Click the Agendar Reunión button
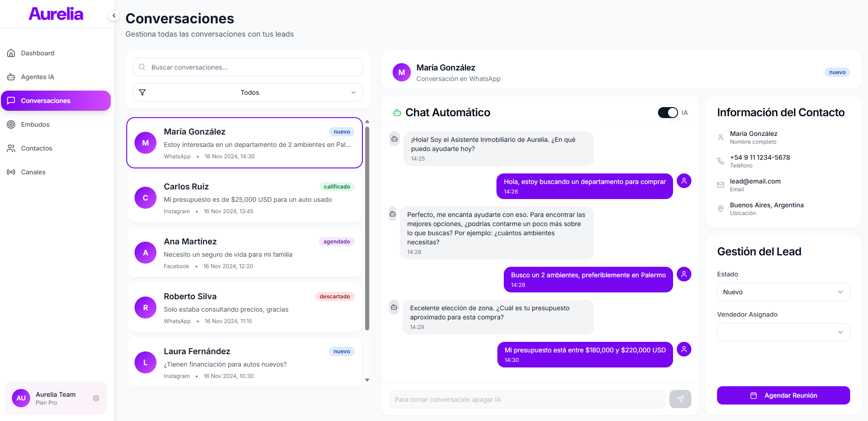868x421 pixels. 783,395
